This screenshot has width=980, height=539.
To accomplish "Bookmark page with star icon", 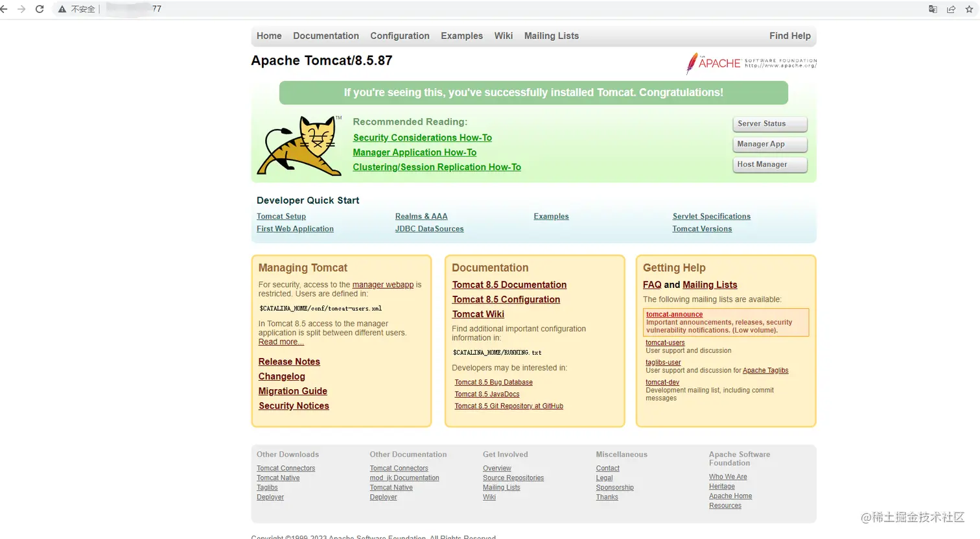I will click(x=969, y=9).
